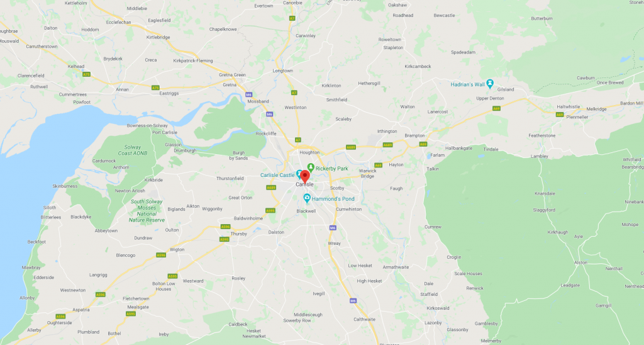
Task: Click the Rickerby Park tree icon
Action: click(311, 167)
